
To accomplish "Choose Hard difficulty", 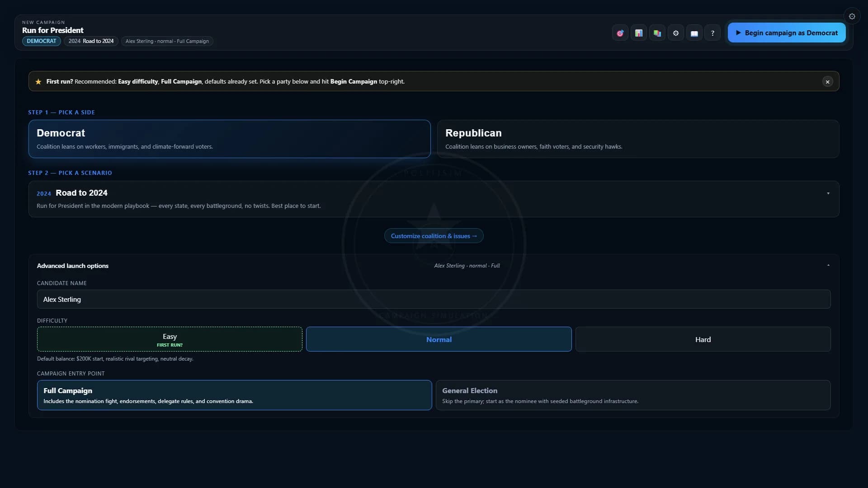I will [x=703, y=339].
